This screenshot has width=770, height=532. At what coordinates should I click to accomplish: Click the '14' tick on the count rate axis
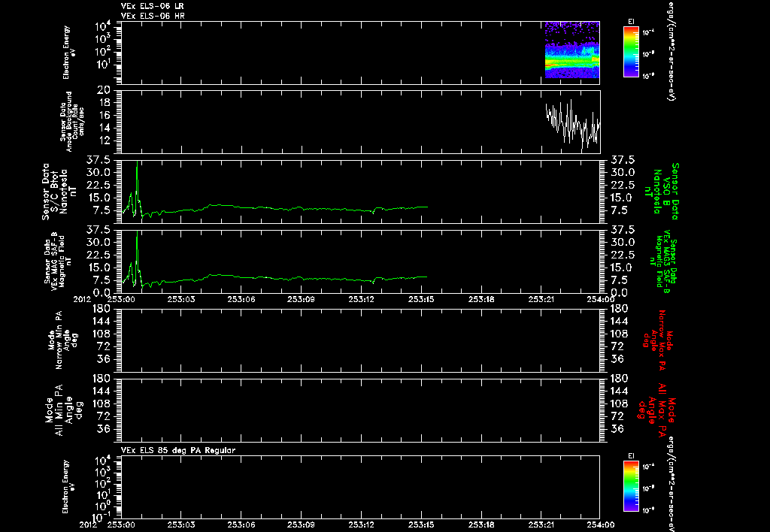pyautogui.click(x=104, y=128)
